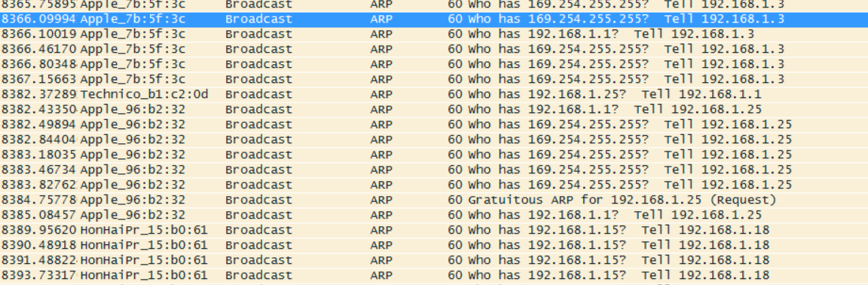The height and width of the screenshot is (285, 868).
Task: Click the time cell 8384.75778
Action: tap(38, 200)
